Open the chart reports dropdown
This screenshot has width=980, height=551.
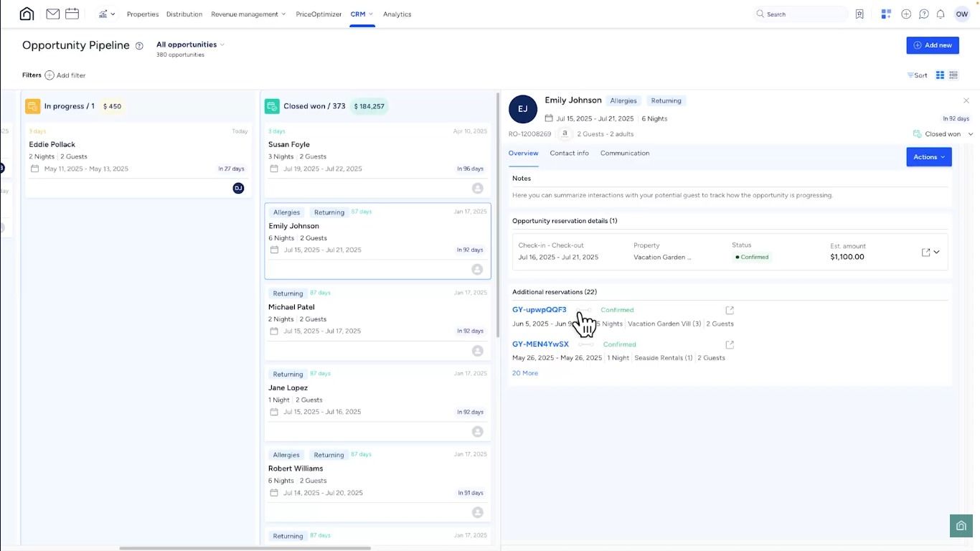107,14
